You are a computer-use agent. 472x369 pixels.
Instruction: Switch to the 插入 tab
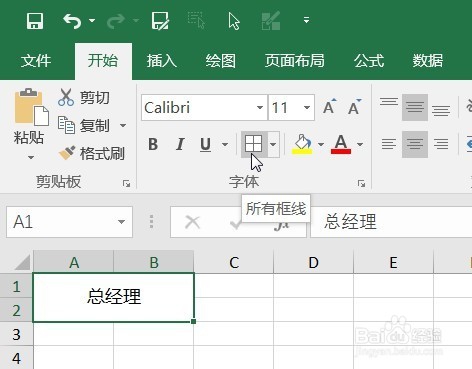coord(162,61)
